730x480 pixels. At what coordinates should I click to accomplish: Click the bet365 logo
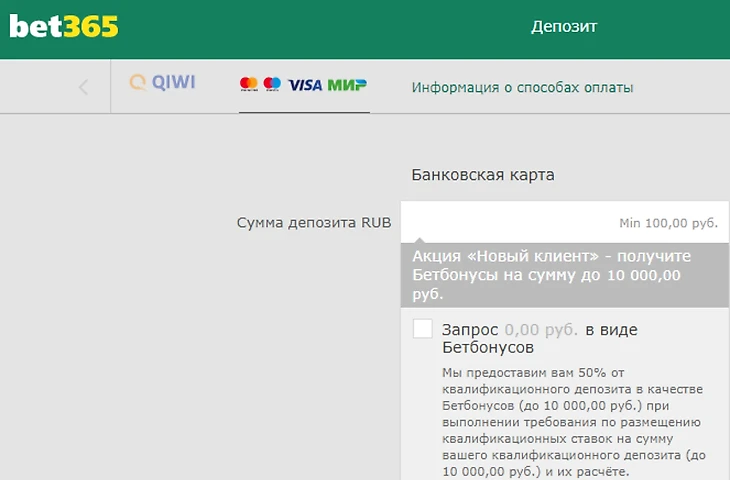pyautogui.click(x=64, y=27)
